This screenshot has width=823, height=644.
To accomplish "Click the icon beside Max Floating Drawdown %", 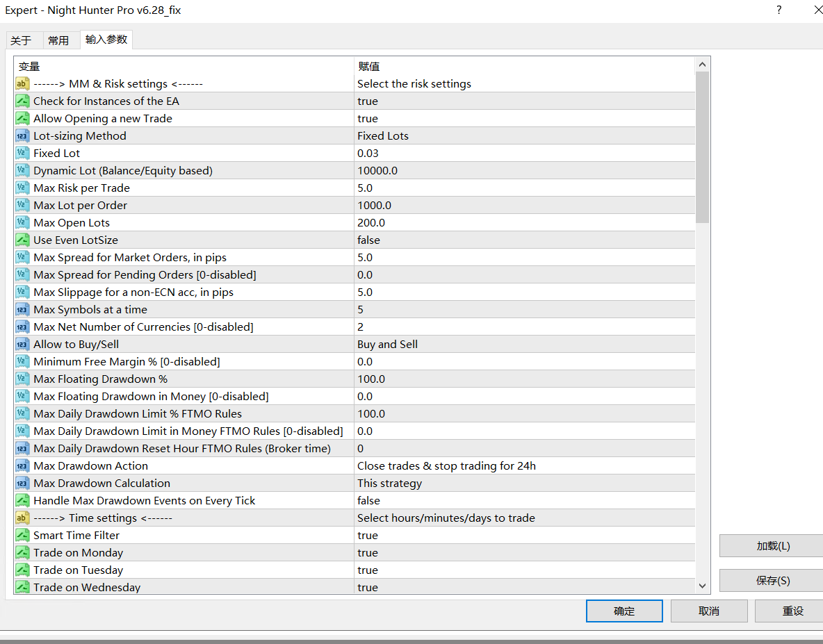I will (22, 379).
